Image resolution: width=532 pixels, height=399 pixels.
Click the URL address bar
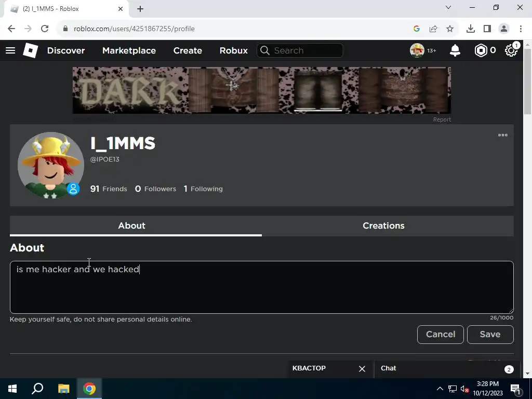[237, 29]
